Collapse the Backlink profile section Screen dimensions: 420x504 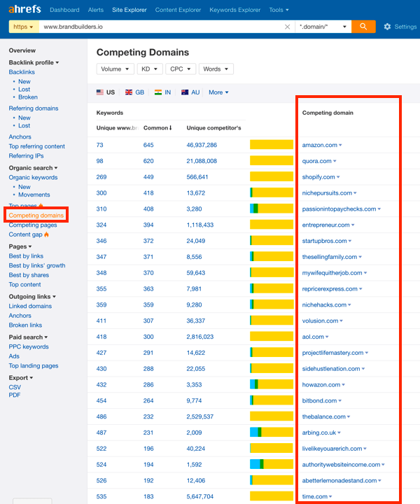click(34, 63)
